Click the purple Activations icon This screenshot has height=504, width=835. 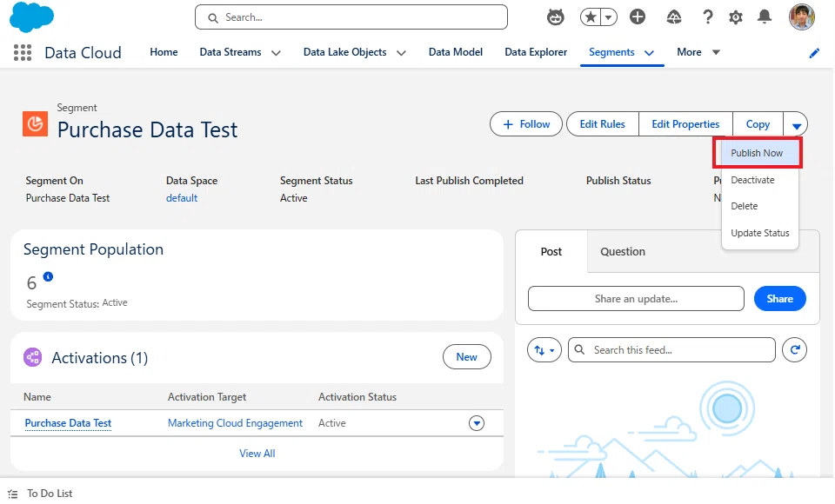32,357
